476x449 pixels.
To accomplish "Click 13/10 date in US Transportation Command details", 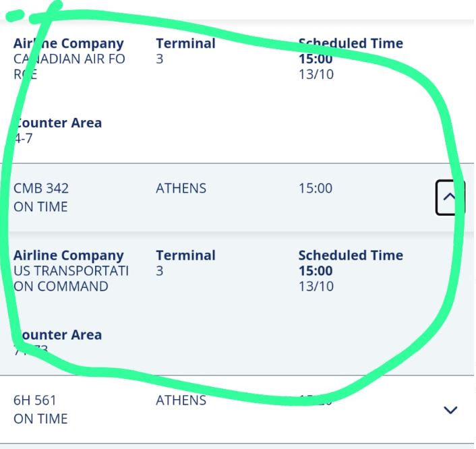I will [316, 286].
